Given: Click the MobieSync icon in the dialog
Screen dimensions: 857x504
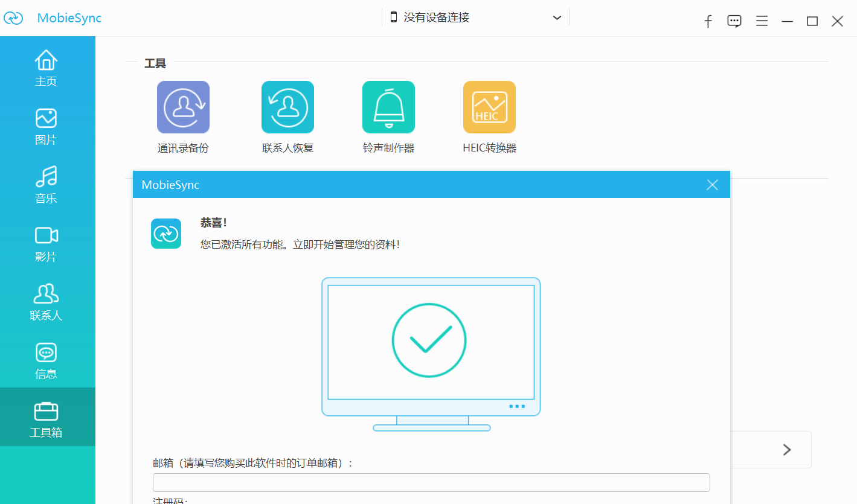Looking at the screenshot, I should coord(166,234).
